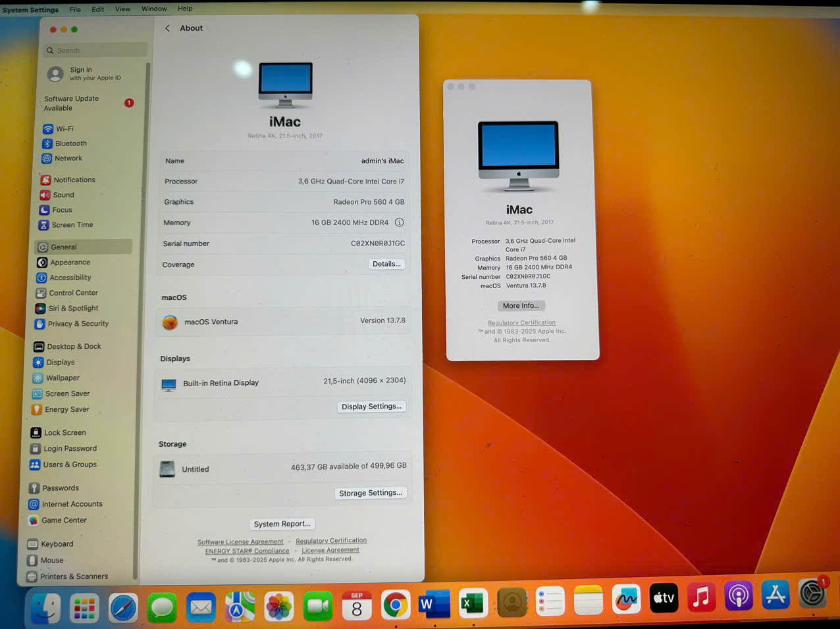Open Microsoft Word from the Dock
Viewport: 840px width, 629px height.
433,605
